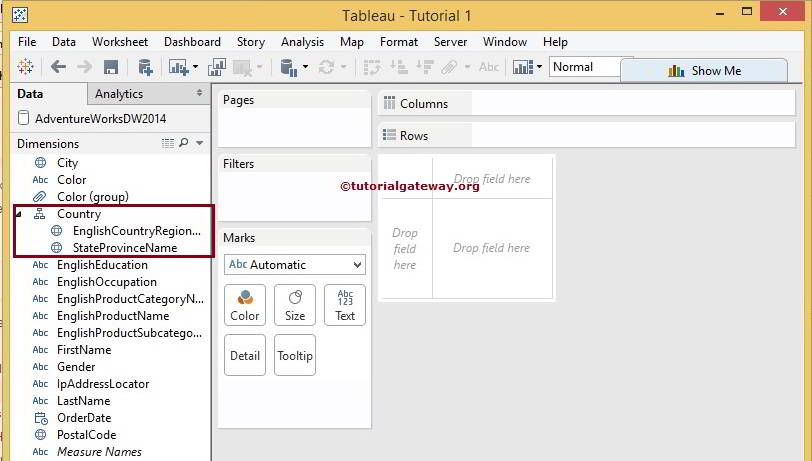Image resolution: width=812 pixels, height=461 pixels.
Task: Open the Help menu
Action: (x=555, y=42)
